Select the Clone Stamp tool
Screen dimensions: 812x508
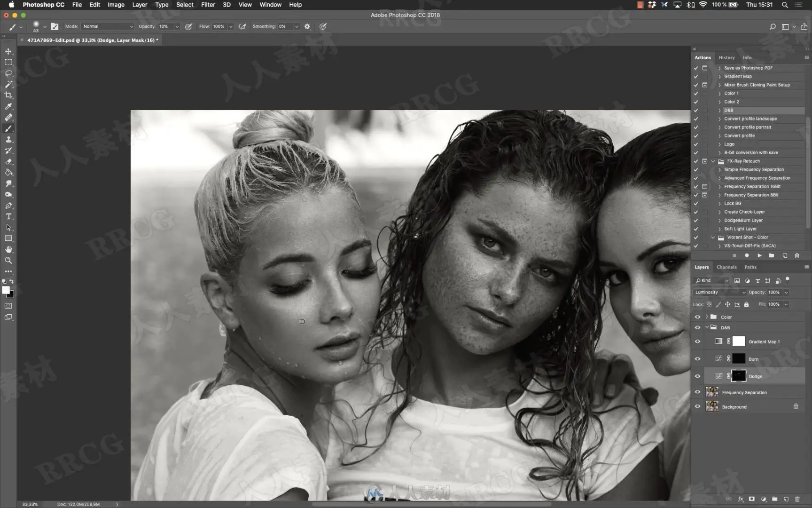tap(8, 140)
